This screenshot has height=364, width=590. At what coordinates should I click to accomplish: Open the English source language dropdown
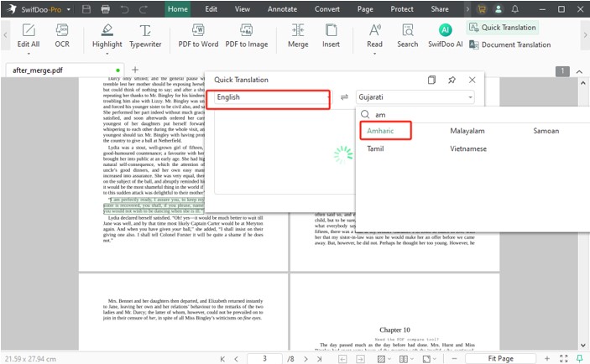(273, 97)
